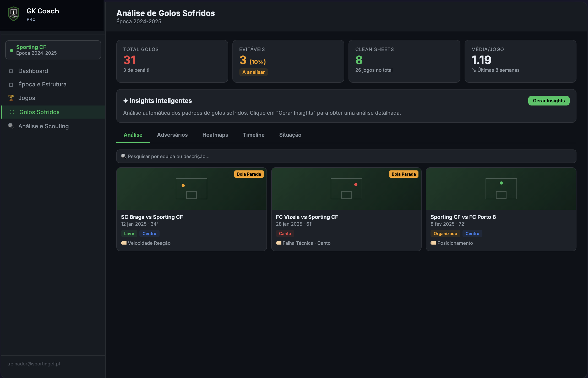Click the green goal marker on Porto B pitch
This screenshot has width=588, height=378.
501,183
